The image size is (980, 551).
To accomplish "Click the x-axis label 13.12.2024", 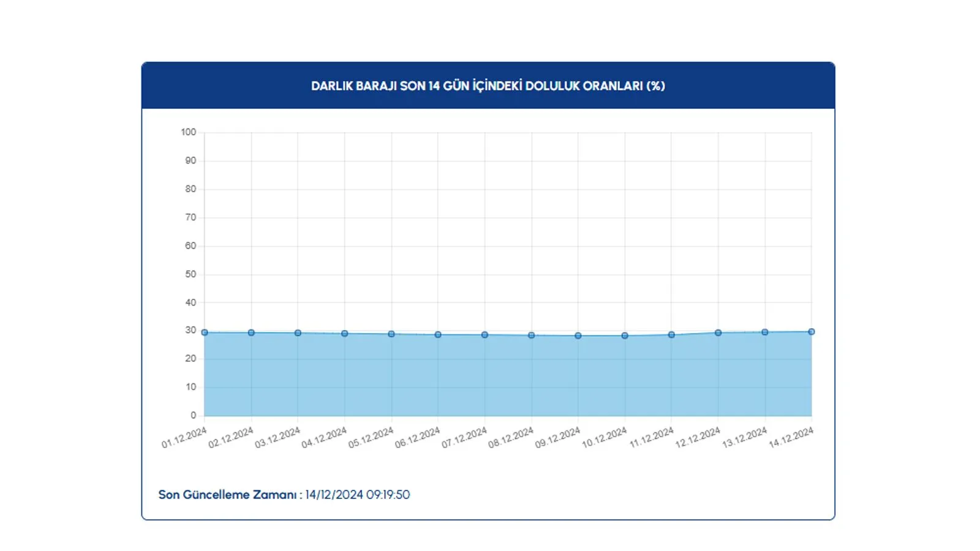I will [x=745, y=438].
